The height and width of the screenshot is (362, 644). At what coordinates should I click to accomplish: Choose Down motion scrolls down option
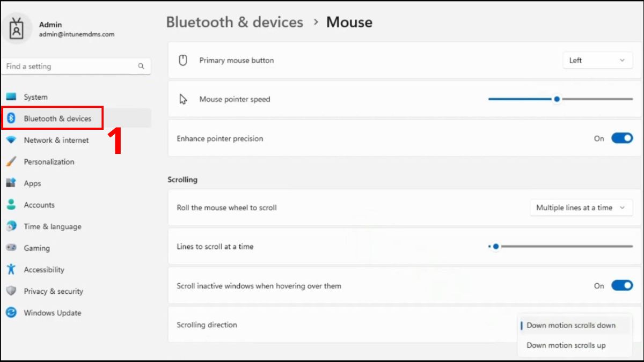click(x=570, y=326)
